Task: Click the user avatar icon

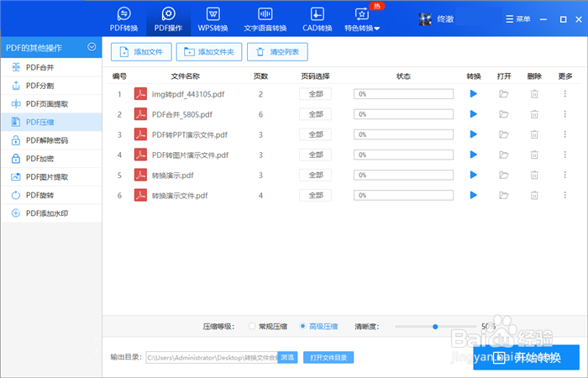Action: [x=425, y=19]
